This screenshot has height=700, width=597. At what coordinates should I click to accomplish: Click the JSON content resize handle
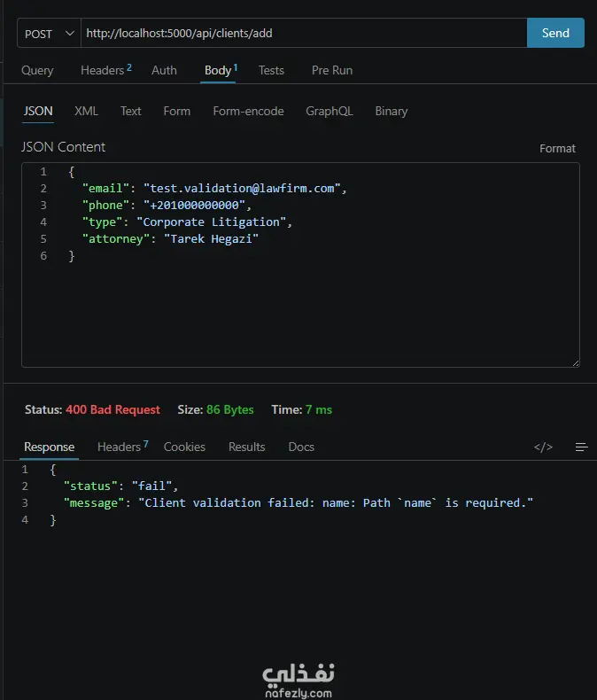pyautogui.click(x=576, y=363)
